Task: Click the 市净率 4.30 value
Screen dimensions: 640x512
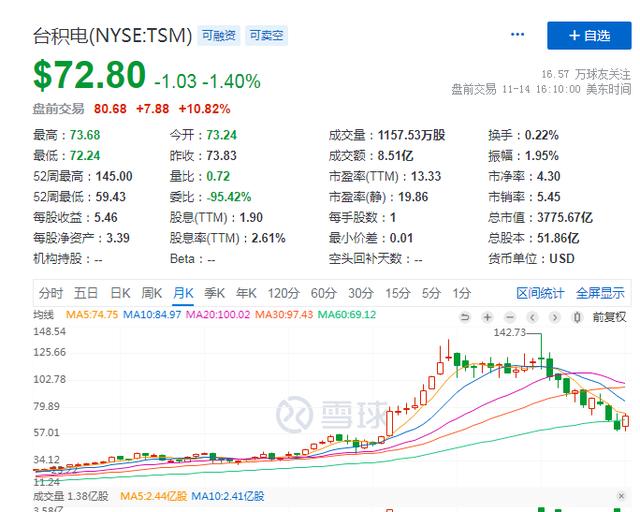Action: [549, 176]
